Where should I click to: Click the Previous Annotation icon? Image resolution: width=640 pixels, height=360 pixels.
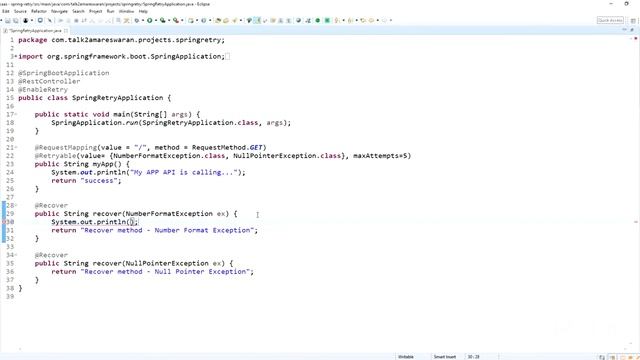click(x=350, y=20)
